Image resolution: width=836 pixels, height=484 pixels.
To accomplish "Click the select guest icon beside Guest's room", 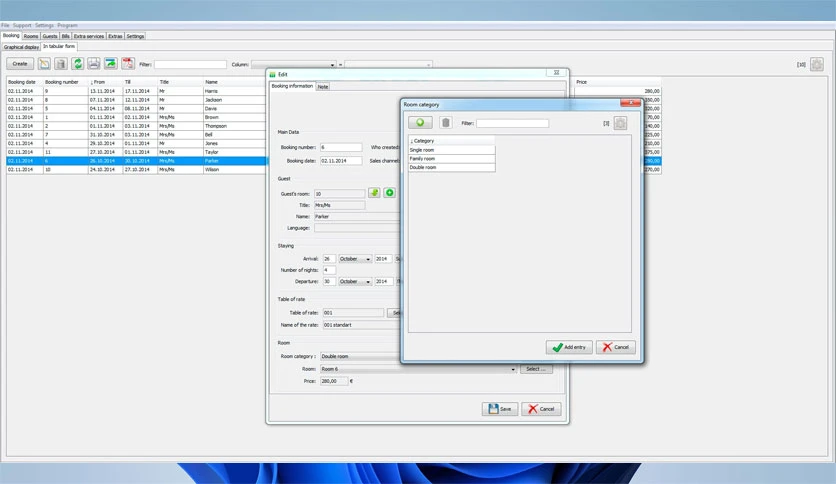I will tap(374, 193).
